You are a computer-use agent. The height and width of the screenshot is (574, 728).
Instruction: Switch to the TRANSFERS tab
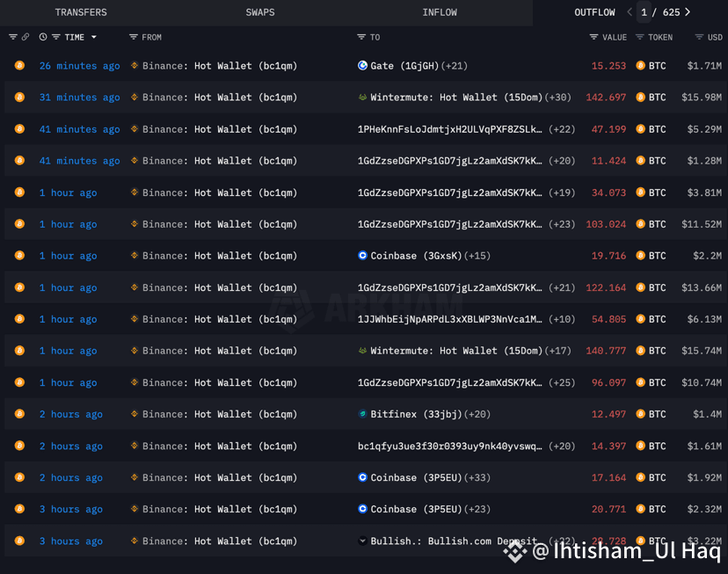tap(81, 12)
